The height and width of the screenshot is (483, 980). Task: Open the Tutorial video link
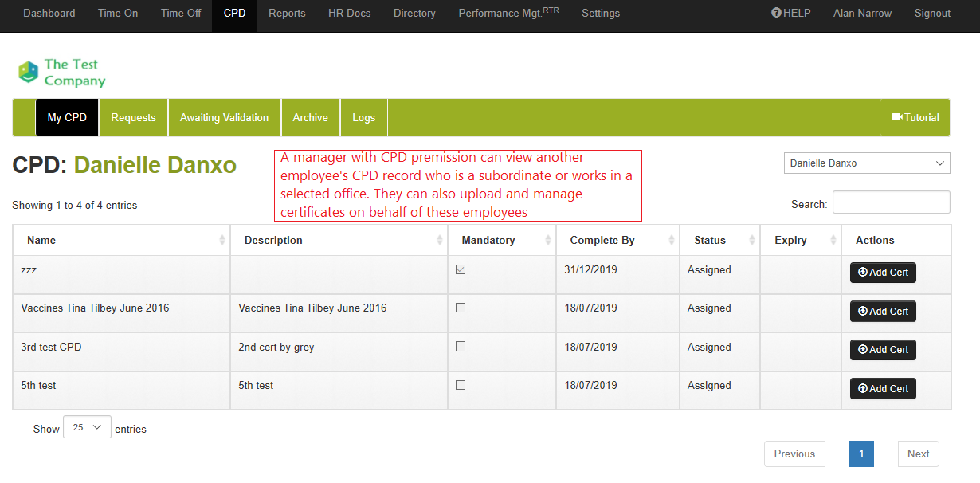tap(915, 117)
